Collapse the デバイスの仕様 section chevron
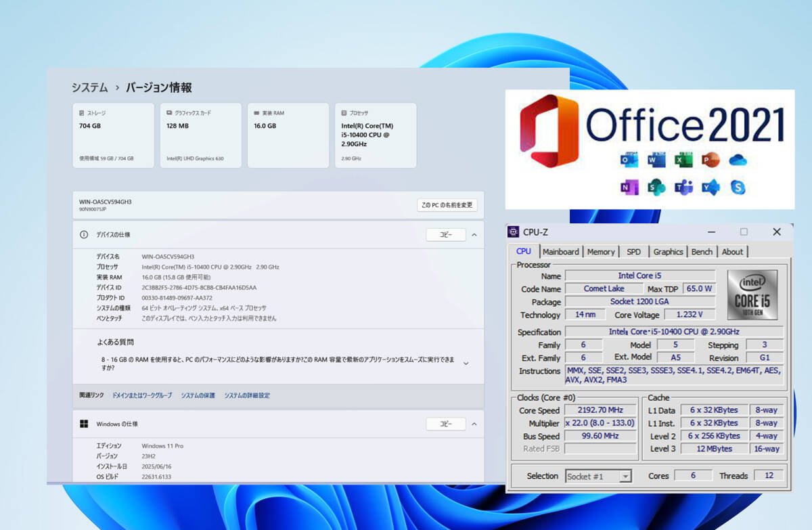 [474, 234]
